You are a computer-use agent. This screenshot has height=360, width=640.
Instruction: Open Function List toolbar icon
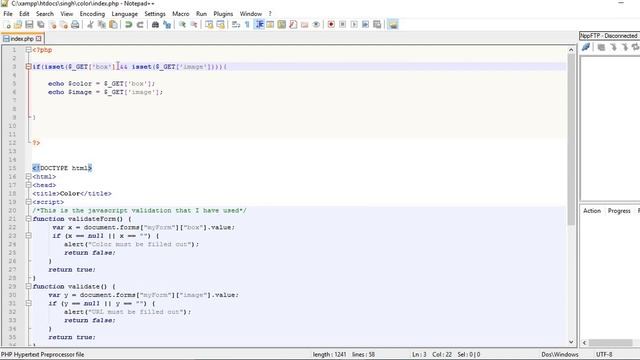coord(293,24)
